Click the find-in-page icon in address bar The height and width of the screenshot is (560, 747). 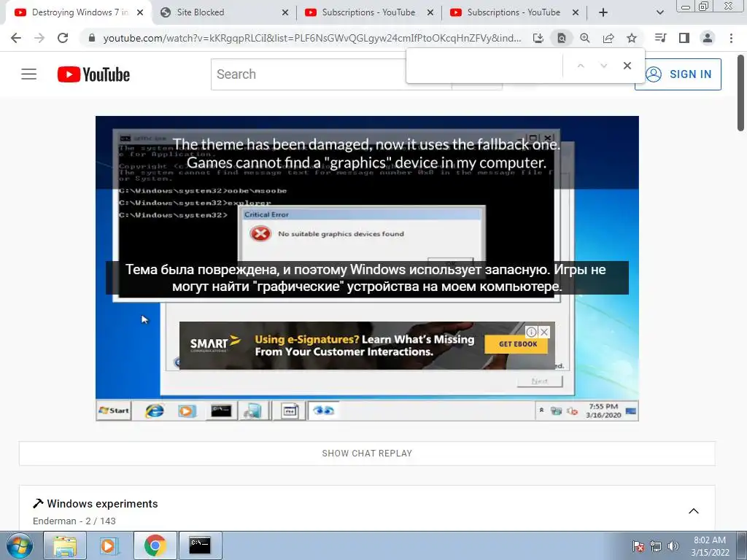pos(562,38)
